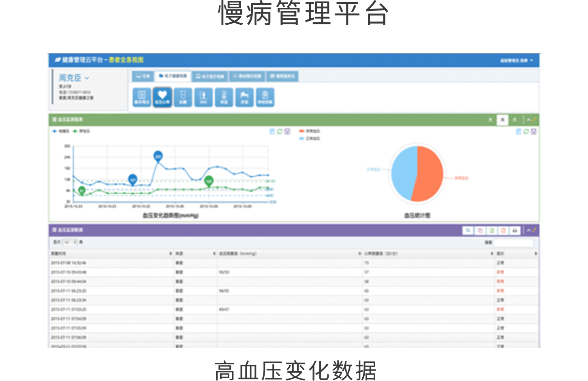Viewport: 588px width, 381px height.
Task: Open the body temperature thermometer tile
Action: point(224,97)
